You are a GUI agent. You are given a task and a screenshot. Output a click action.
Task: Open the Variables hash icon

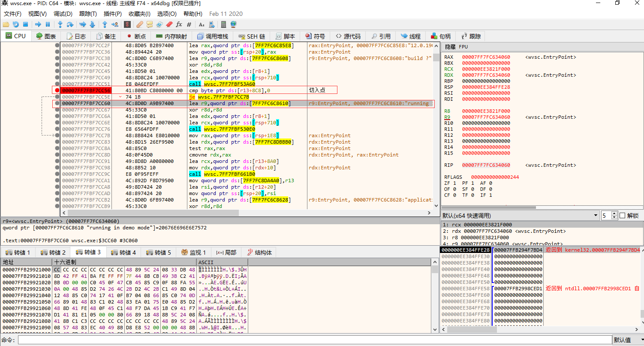[x=189, y=24]
